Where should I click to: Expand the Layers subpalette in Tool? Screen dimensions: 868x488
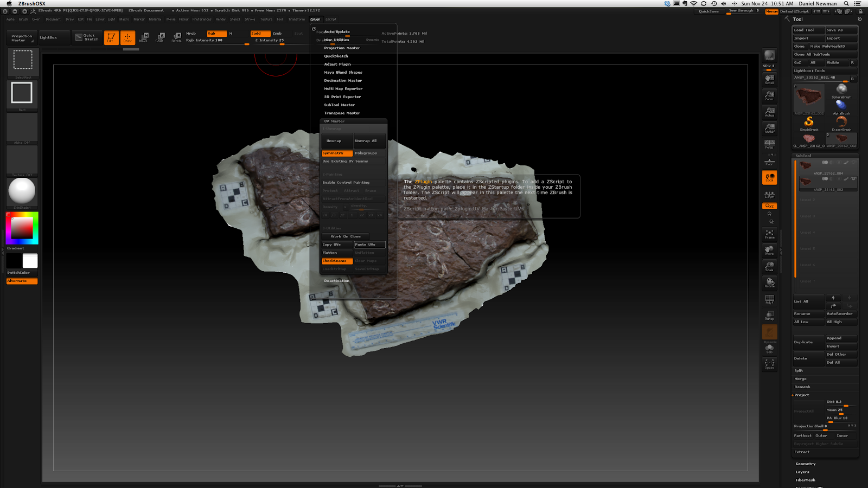(x=802, y=472)
